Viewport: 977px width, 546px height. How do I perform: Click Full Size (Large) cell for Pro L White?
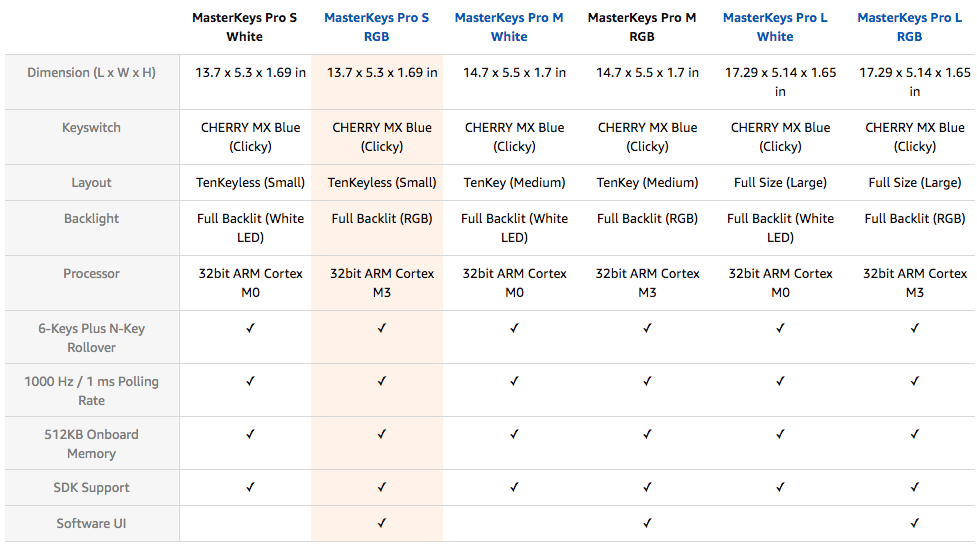click(x=781, y=182)
